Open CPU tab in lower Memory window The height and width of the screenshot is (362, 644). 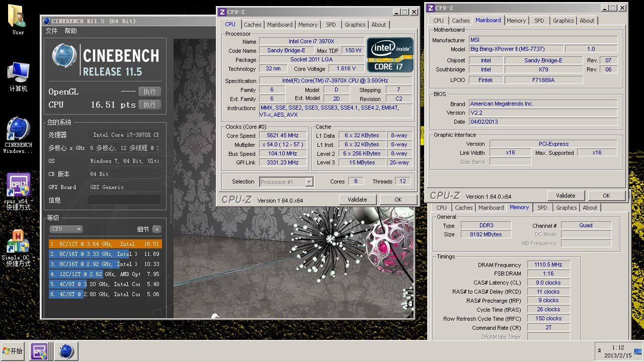(x=442, y=208)
